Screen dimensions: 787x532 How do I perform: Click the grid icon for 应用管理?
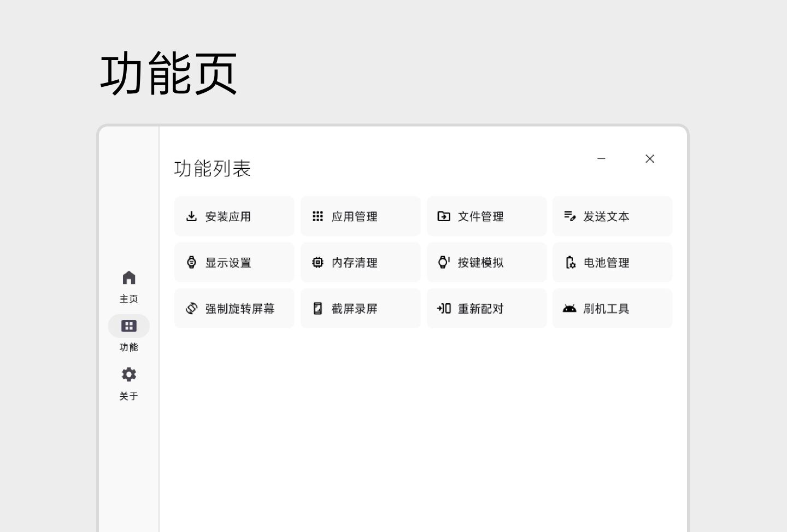[x=318, y=216]
